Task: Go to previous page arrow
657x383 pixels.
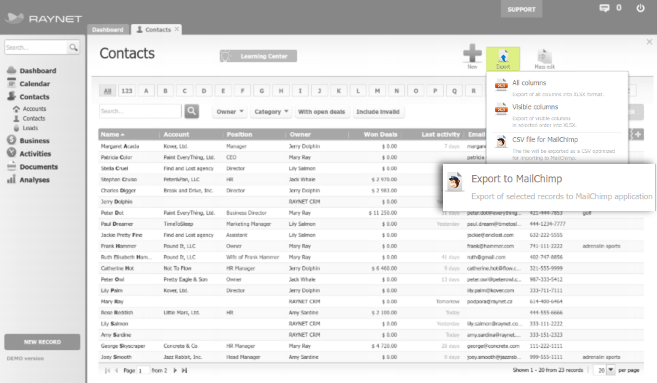Action: (116, 370)
